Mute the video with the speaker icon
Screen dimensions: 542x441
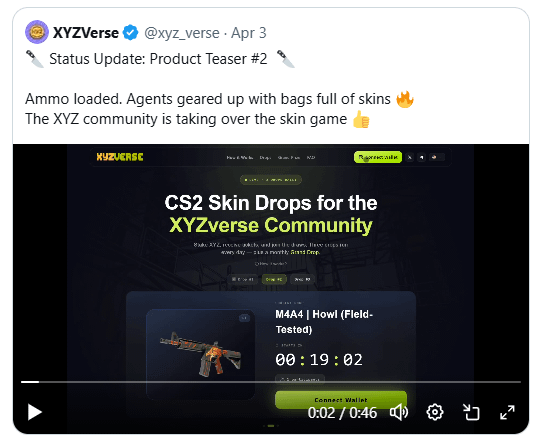click(399, 412)
